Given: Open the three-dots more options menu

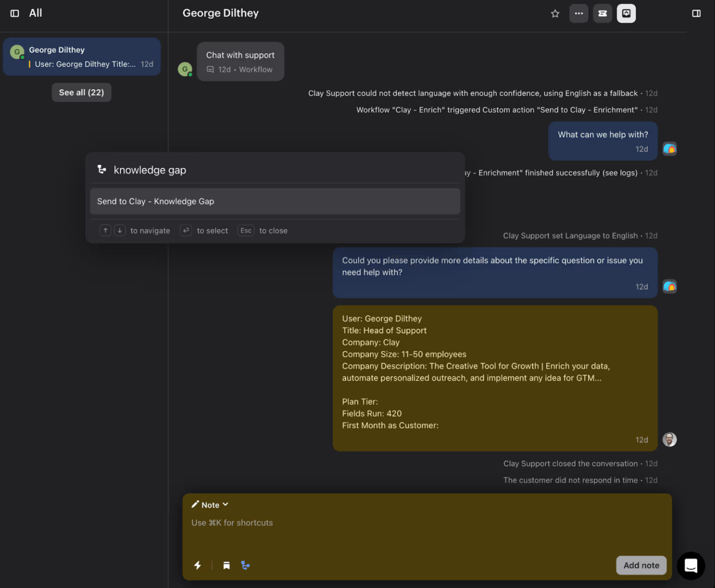Looking at the screenshot, I should [x=579, y=13].
